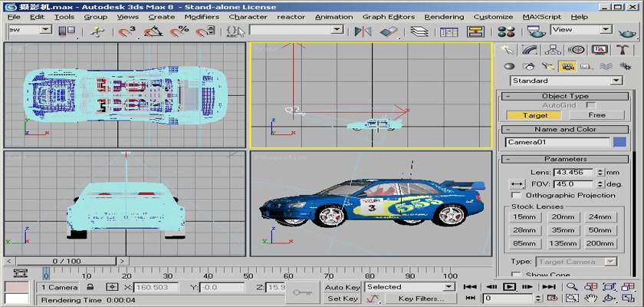Click the Align tool icon
This screenshot has width=644, height=307.
point(389,31)
